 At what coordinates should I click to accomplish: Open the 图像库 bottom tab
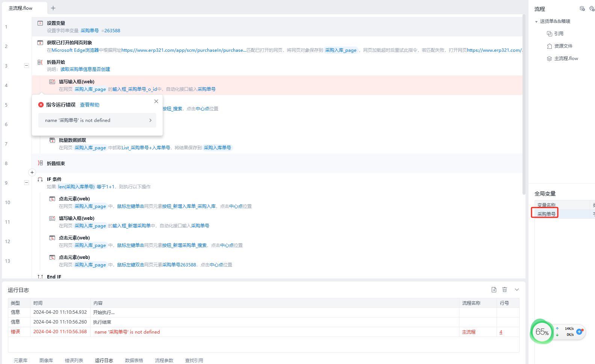[x=46, y=360]
